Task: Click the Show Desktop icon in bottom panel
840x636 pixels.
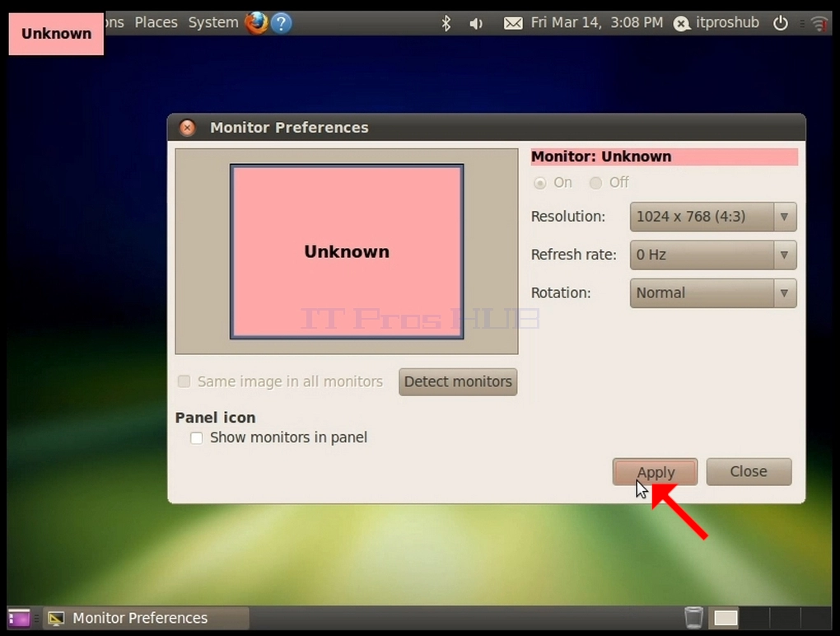Action: pos(19,619)
